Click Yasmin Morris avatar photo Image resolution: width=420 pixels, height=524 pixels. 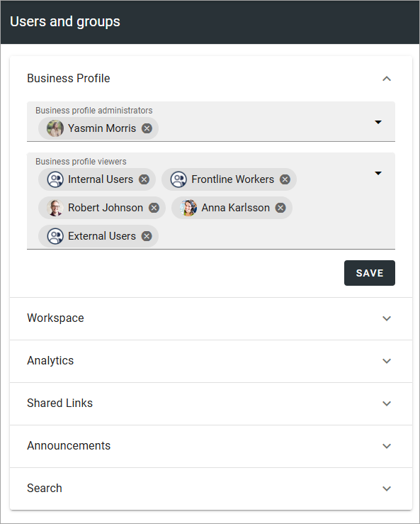pos(55,128)
